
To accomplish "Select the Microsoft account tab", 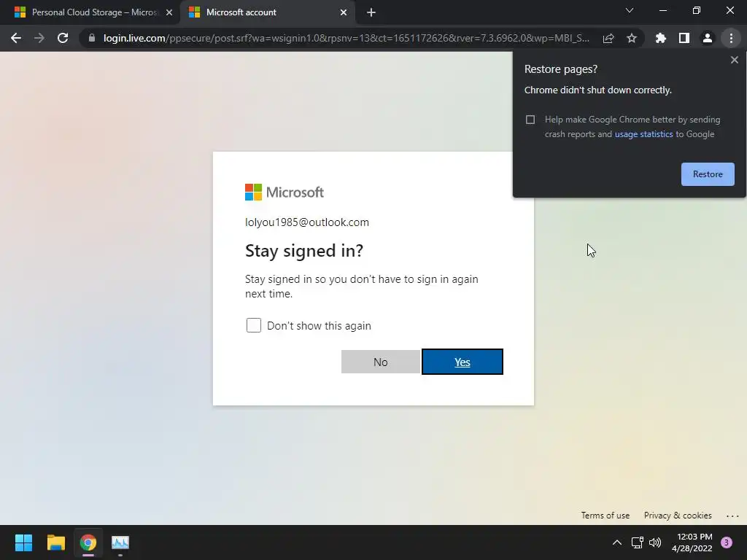I will click(x=267, y=12).
